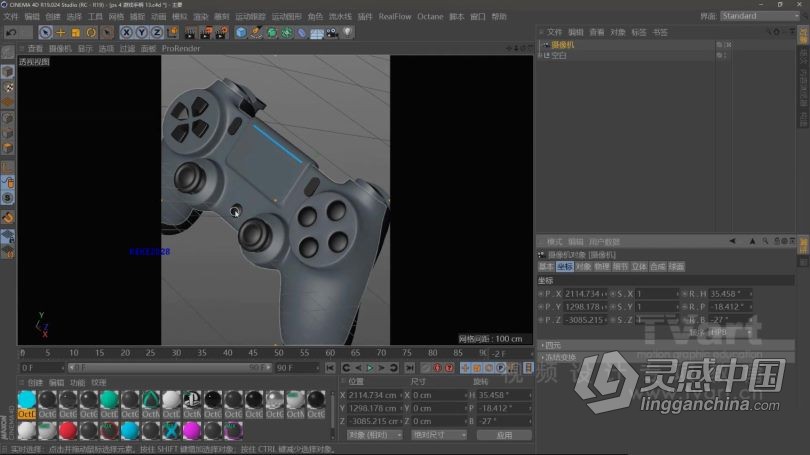Open the Standard layout dropdown
This screenshot has height=455, width=810.
coord(760,16)
